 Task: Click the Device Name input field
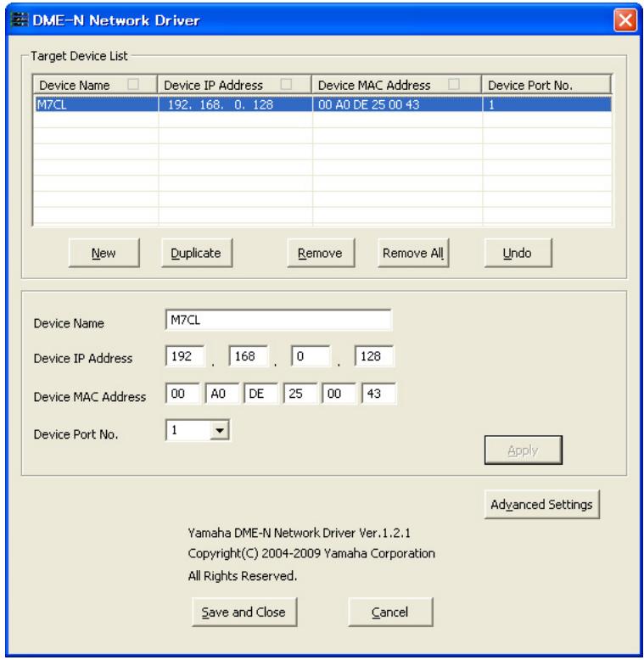click(x=277, y=321)
